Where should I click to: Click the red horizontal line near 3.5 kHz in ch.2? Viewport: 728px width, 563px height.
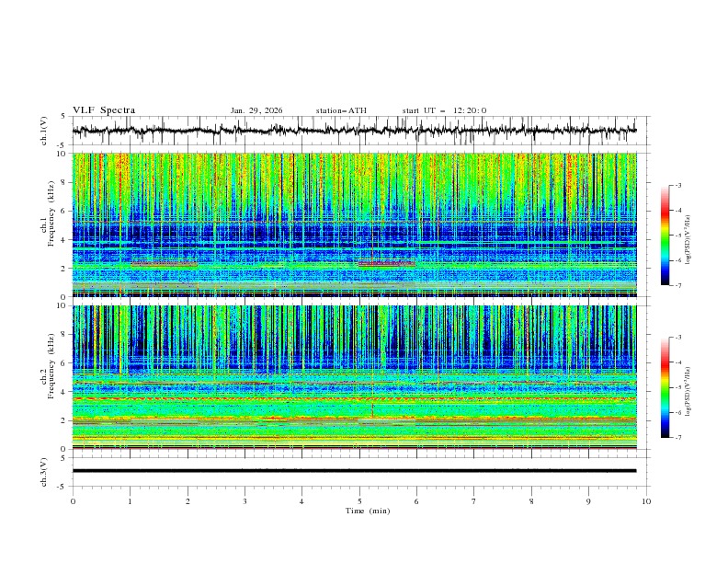[x=354, y=398]
